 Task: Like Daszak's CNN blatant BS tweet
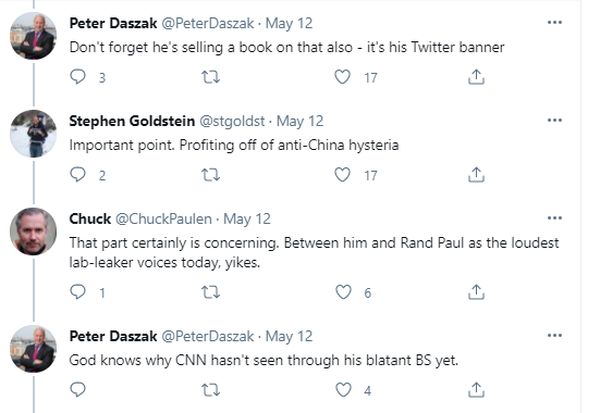click(x=343, y=391)
